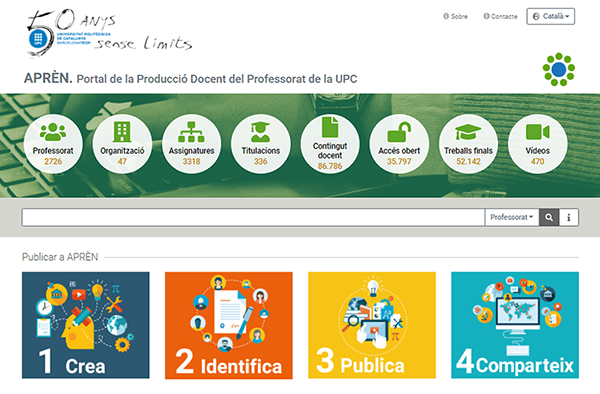The image size is (600, 394).
Task: Open the 1 Crea tile
Action: pyautogui.click(x=86, y=325)
